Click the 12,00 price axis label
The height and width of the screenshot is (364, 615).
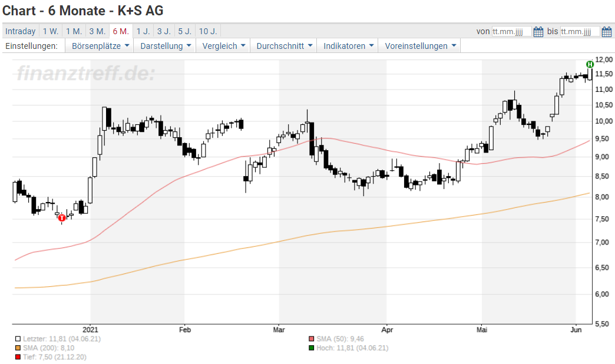point(604,59)
